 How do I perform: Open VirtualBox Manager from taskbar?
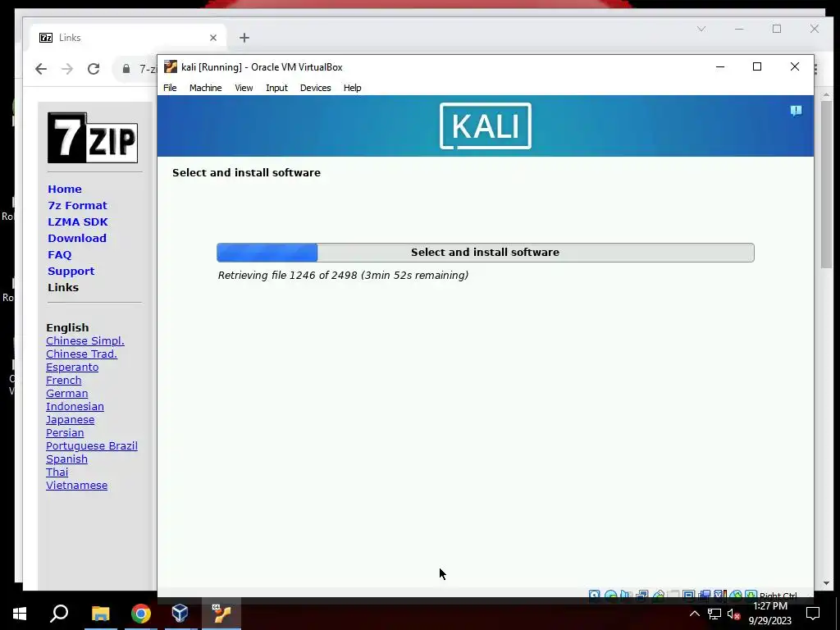pyautogui.click(x=180, y=614)
